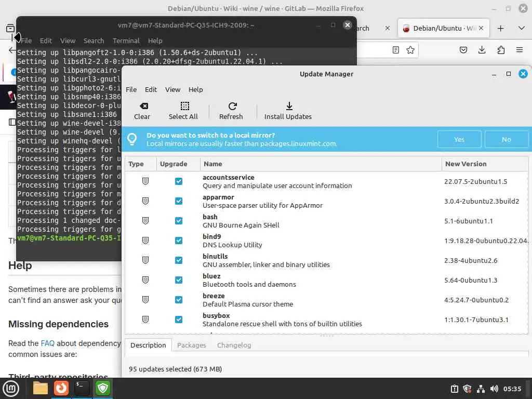
Task: Click No on the local mirror prompt
Action: (507, 139)
